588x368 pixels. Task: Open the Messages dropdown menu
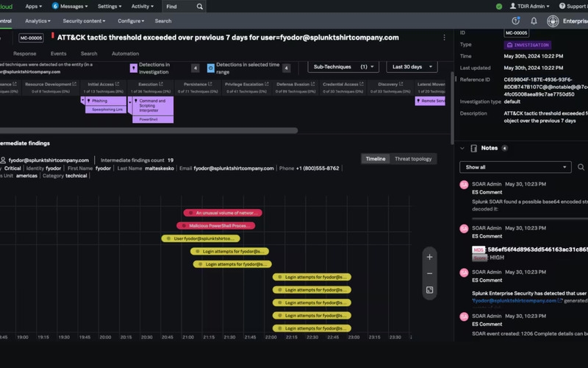click(70, 7)
